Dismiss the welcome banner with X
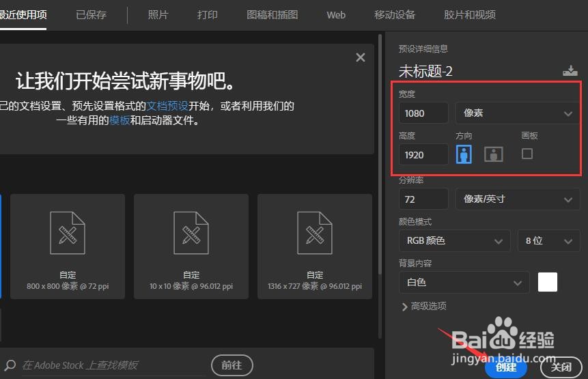 click(361, 57)
